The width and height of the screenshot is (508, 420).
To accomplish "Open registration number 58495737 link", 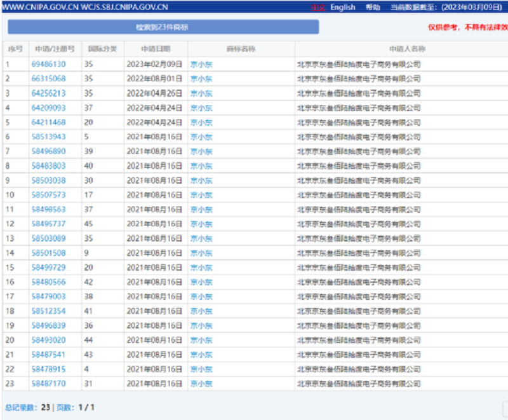I will (49, 224).
